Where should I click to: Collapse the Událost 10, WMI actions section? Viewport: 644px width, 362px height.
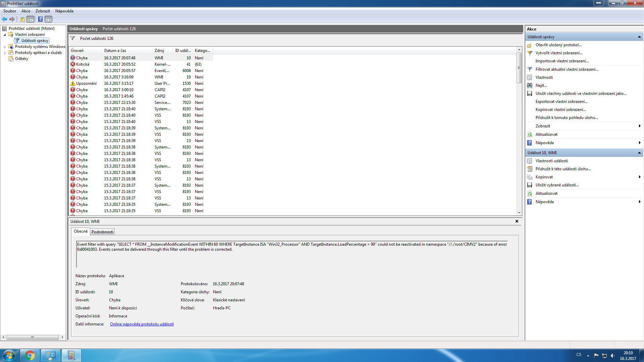(639, 153)
